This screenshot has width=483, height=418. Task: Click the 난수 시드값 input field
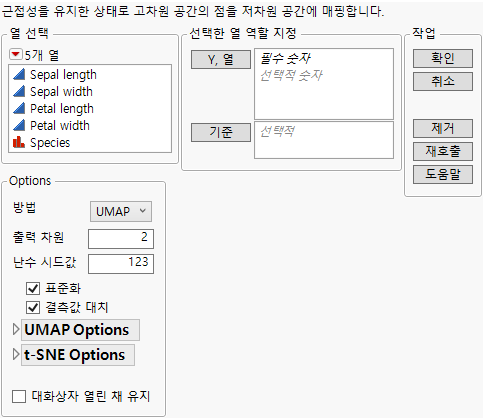point(121,264)
